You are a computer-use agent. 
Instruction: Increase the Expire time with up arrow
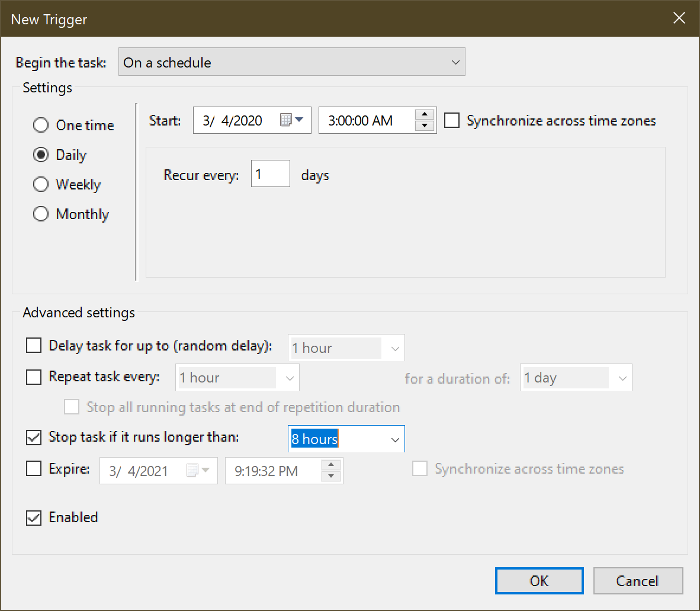[331, 465]
